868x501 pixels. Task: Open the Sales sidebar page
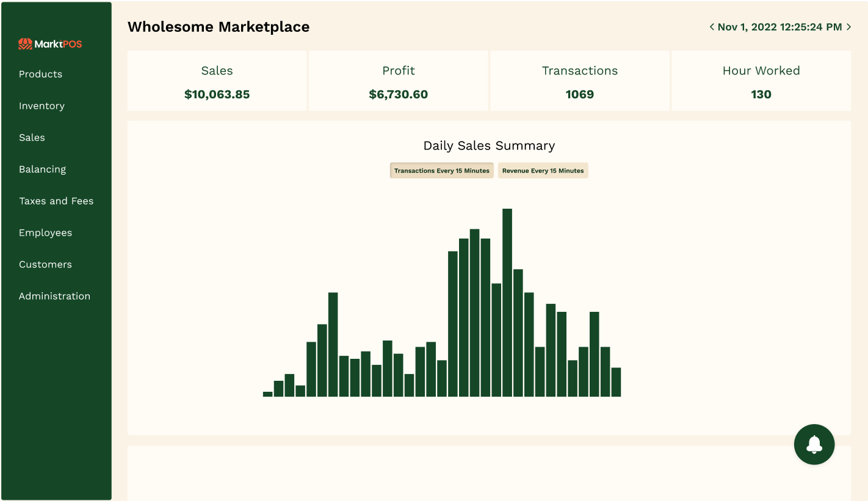[32, 137]
